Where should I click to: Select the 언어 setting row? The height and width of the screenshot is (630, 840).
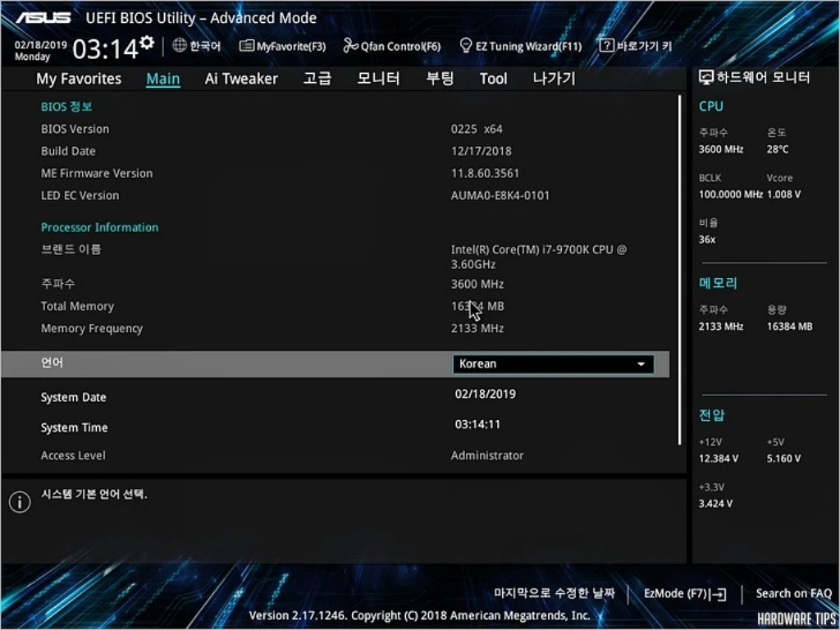(x=336, y=363)
